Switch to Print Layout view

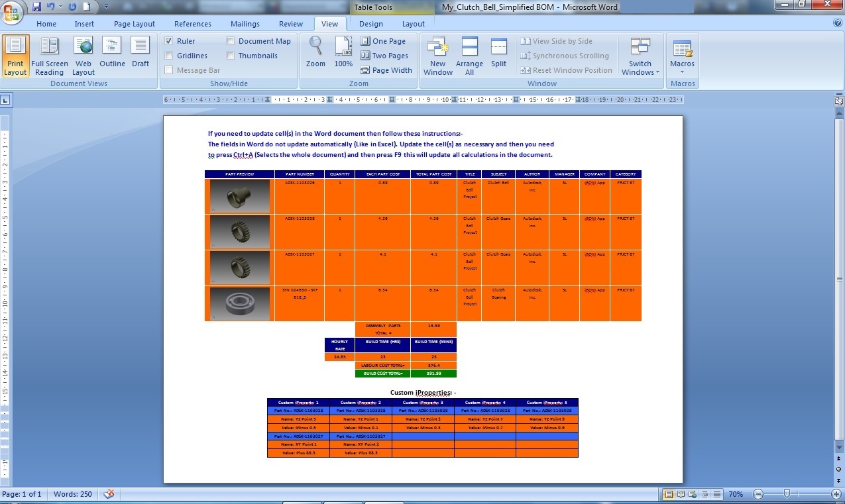15,56
